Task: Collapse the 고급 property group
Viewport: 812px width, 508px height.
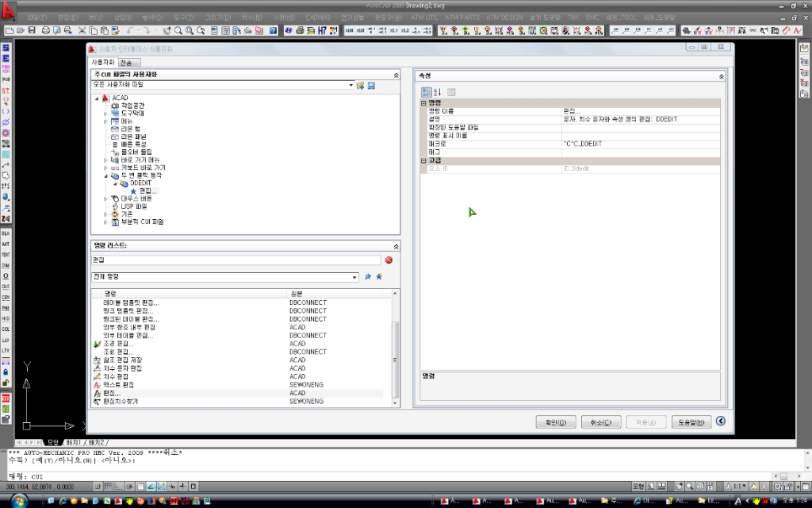Action: click(x=423, y=160)
